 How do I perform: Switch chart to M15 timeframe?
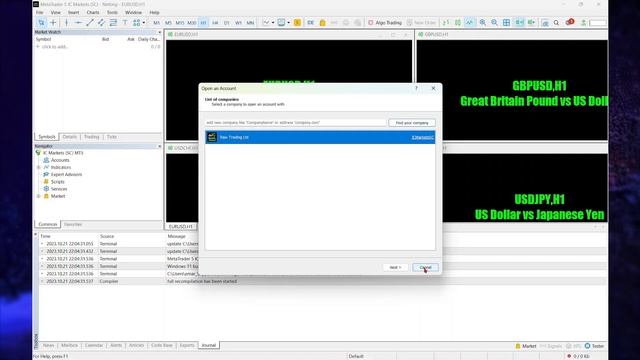pyautogui.click(x=180, y=23)
